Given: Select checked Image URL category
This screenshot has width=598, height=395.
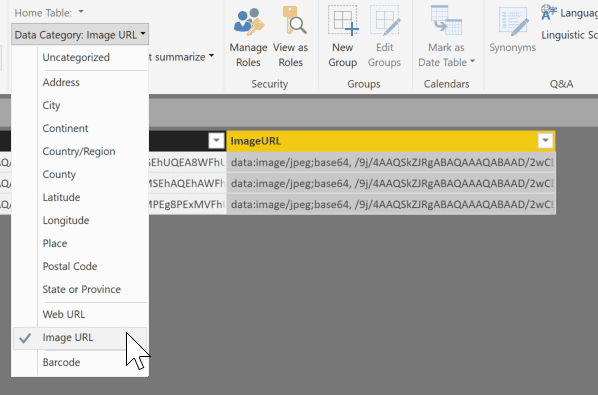Looking at the screenshot, I should (x=80, y=338).
